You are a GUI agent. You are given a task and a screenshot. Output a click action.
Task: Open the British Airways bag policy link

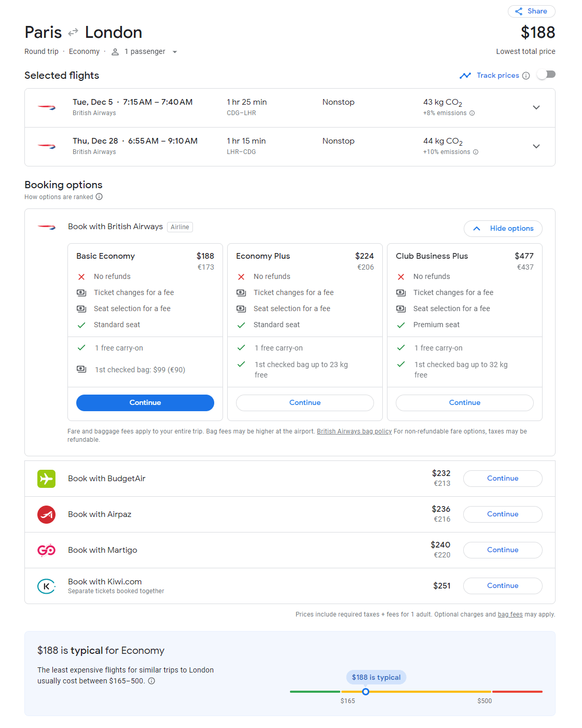(x=354, y=431)
